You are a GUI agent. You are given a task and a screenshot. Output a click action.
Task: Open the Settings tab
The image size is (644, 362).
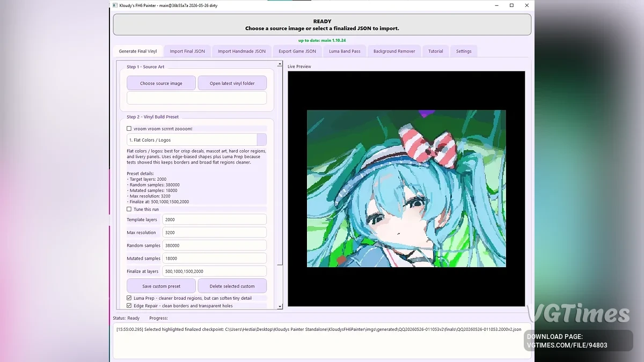[464, 51]
